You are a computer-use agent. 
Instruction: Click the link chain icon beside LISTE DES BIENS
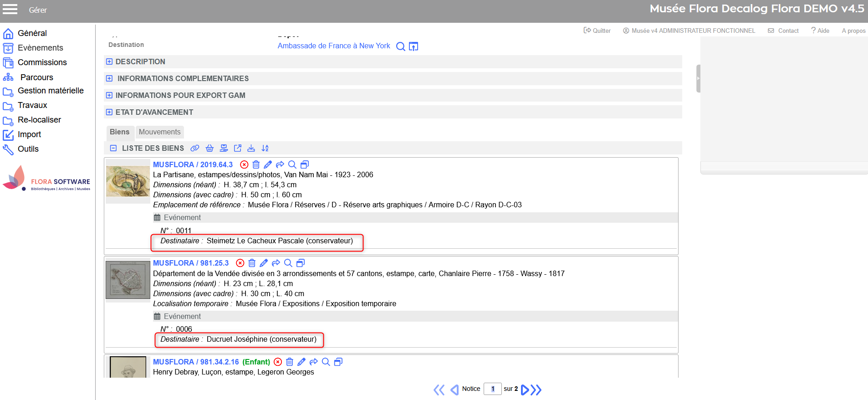click(194, 148)
